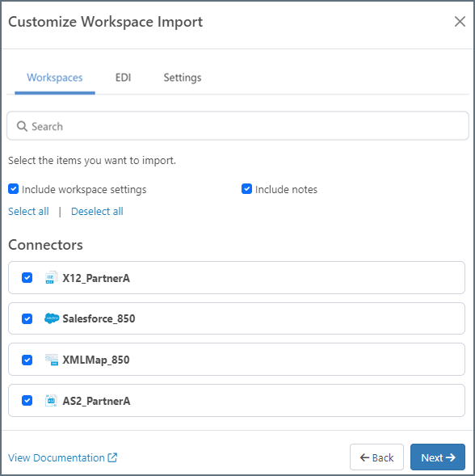Click the Deselect all link
This screenshot has height=476, width=475.
point(97,211)
